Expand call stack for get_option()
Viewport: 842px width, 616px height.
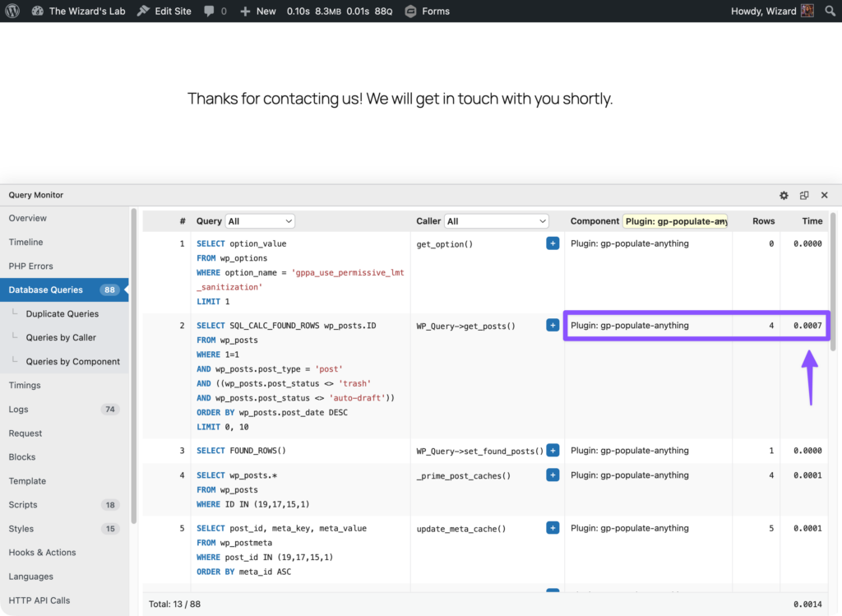[553, 243]
